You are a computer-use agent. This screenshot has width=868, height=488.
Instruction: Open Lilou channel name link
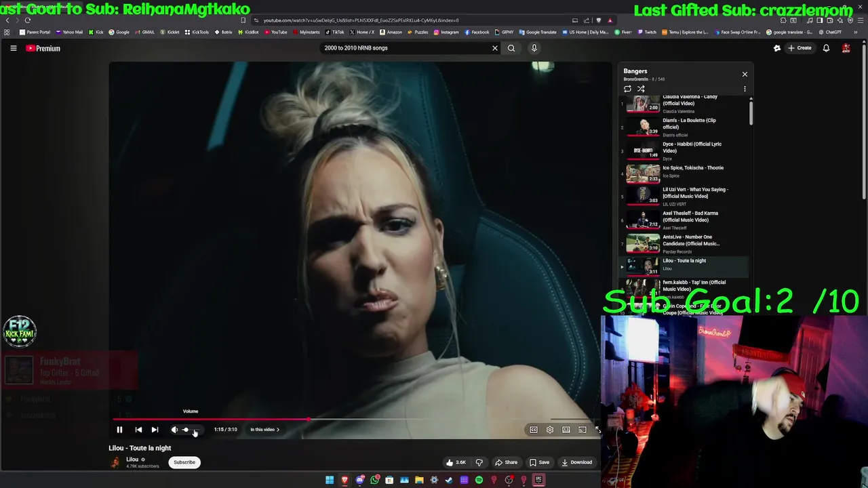(132, 460)
